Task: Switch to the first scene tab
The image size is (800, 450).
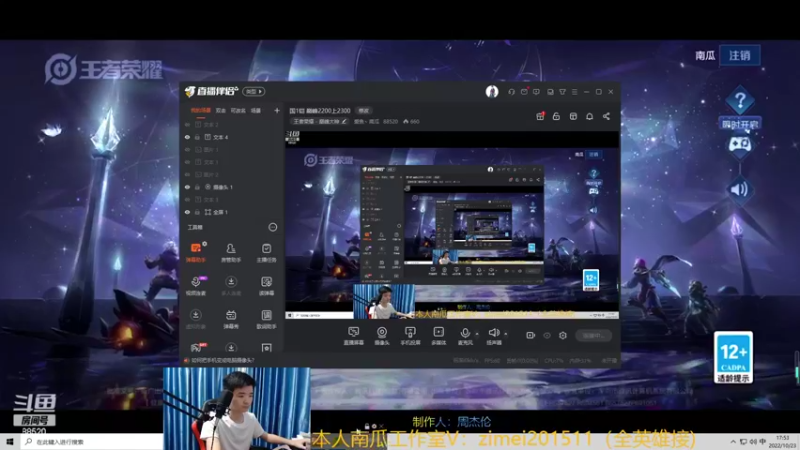Action: click(x=201, y=110)
